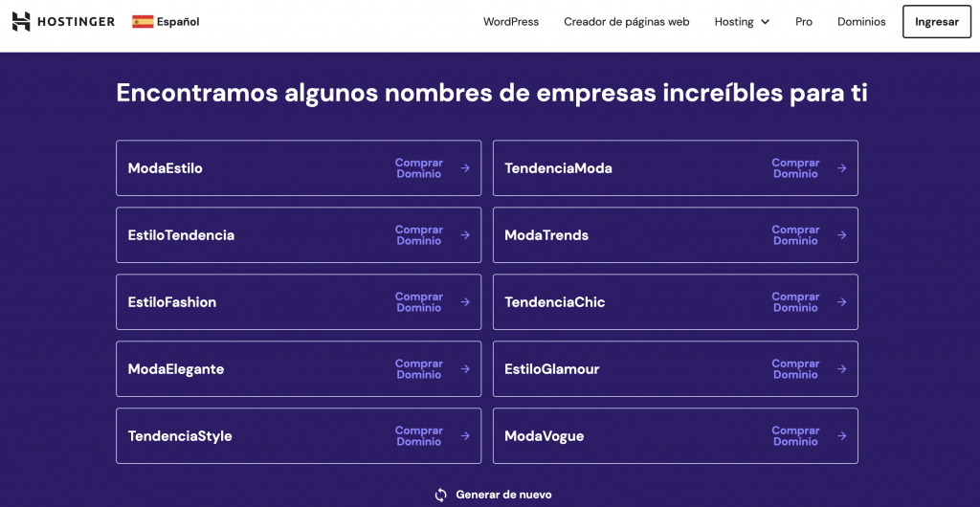Expand the Hosting dropdown menu
The image size is (980, 507).
click(742, 22)
